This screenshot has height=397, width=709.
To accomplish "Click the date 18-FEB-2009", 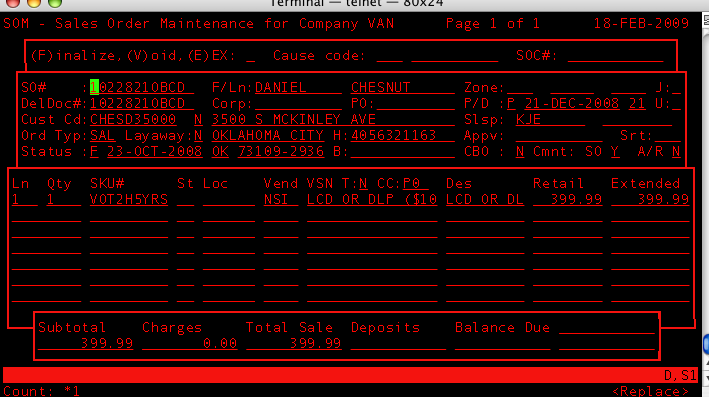I will 641,24.
